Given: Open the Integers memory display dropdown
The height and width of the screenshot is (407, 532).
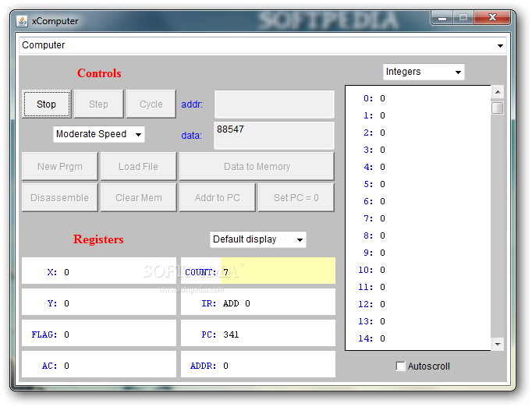Looking at the screenshot, I should click(424, 72).
